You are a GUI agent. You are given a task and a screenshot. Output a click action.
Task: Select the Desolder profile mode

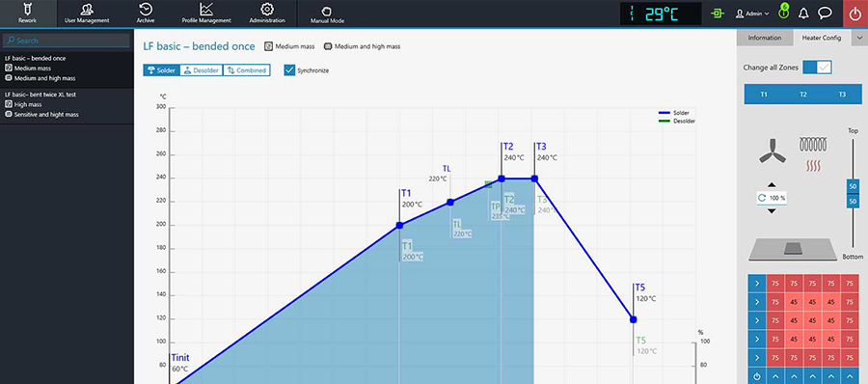click(x=201, y=70)
